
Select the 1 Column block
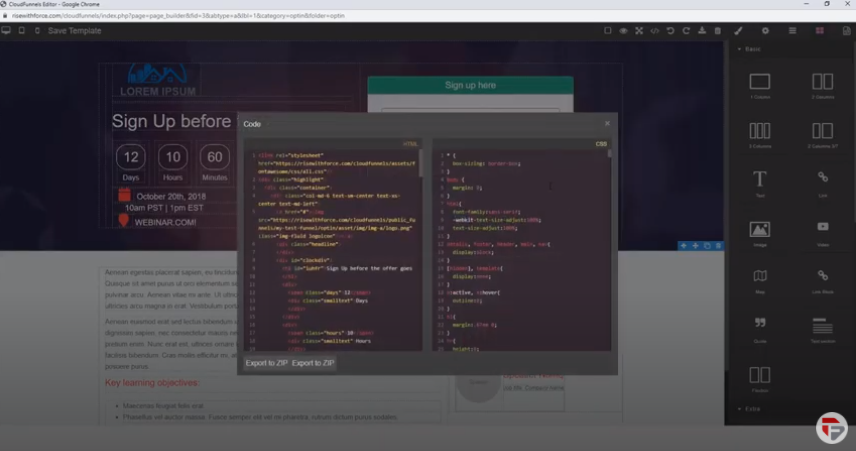click(760, 85)
